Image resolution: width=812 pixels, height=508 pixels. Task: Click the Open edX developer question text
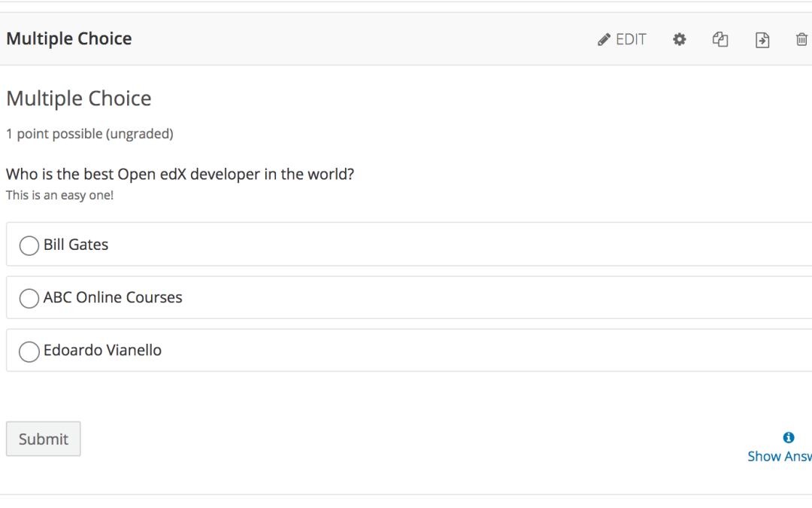tap(180, 175)
